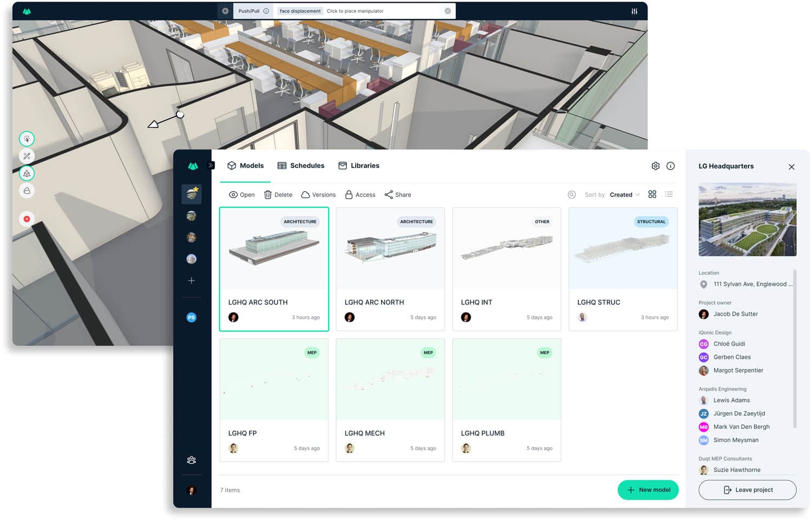The image size is (812, 521).
Task: Click the Leave project button
Action: [747, 490]
